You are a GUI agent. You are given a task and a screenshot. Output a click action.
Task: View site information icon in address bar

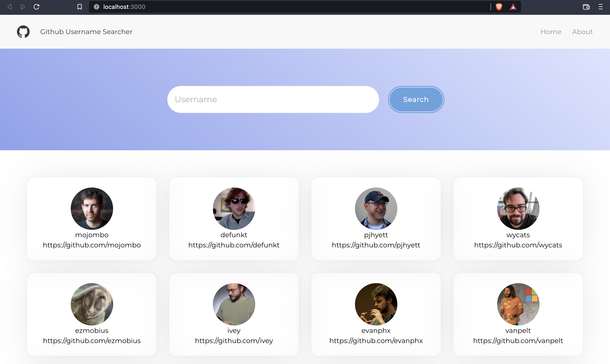[x=96, y=7]
